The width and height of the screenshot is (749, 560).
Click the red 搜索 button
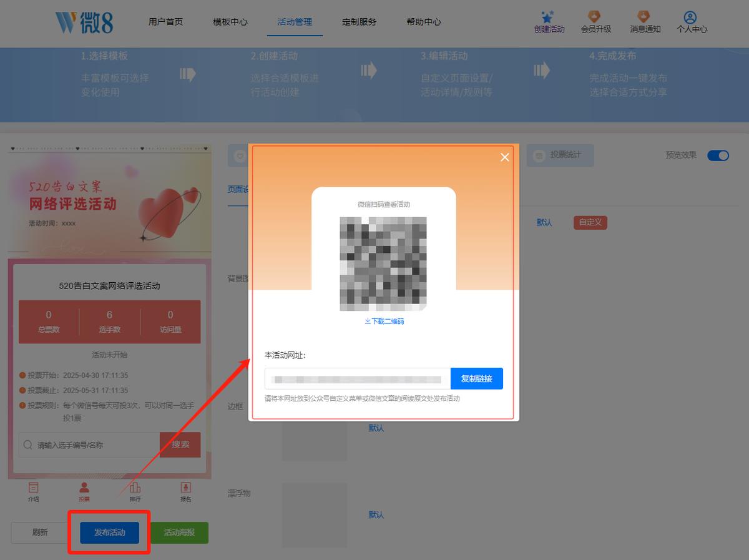tap(180, 445)
